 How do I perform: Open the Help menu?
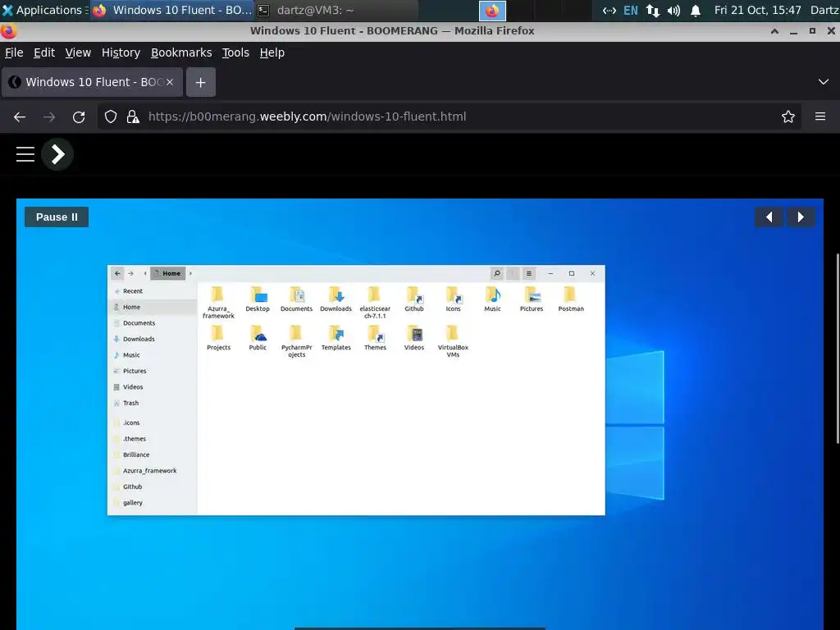coord(272,52)
